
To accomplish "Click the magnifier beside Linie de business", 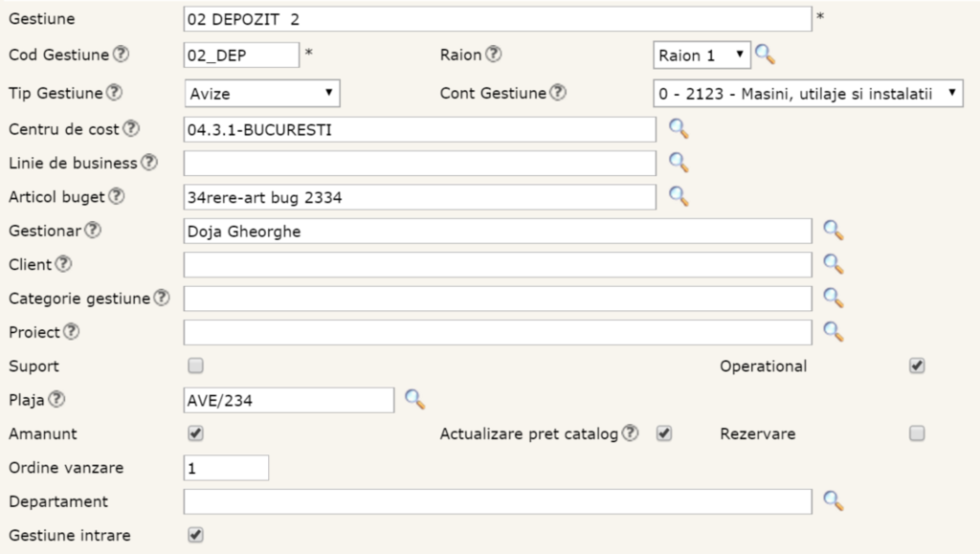I will pos(679,163).
